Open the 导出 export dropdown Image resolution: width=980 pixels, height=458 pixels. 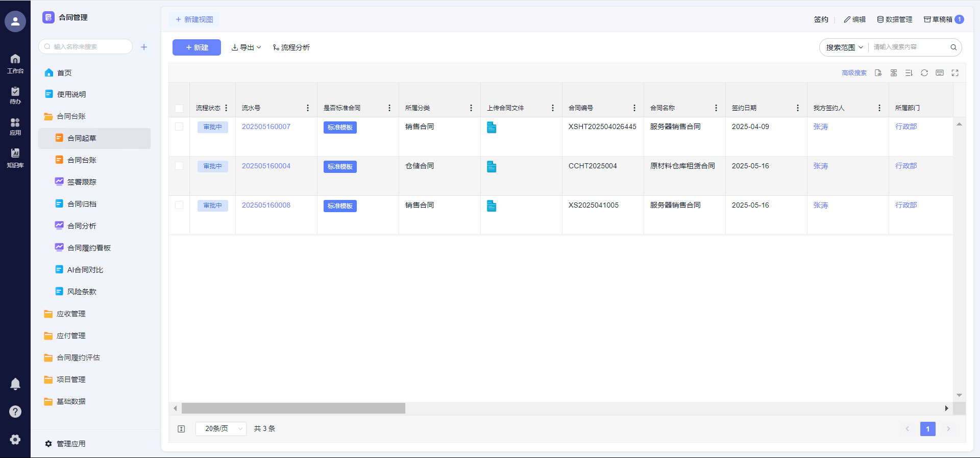246,47
